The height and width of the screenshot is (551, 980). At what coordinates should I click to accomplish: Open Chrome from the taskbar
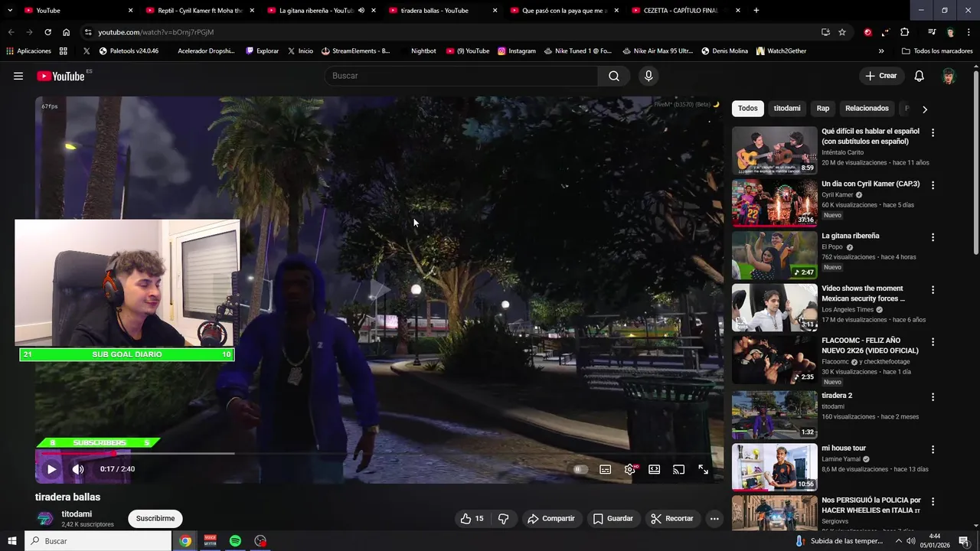pyautogui.click(x=185, y=541)
